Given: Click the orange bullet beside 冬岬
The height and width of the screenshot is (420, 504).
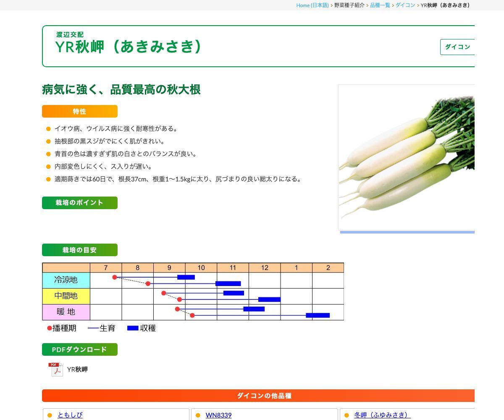Looking at the screenshot, I should tap(346, 415).
